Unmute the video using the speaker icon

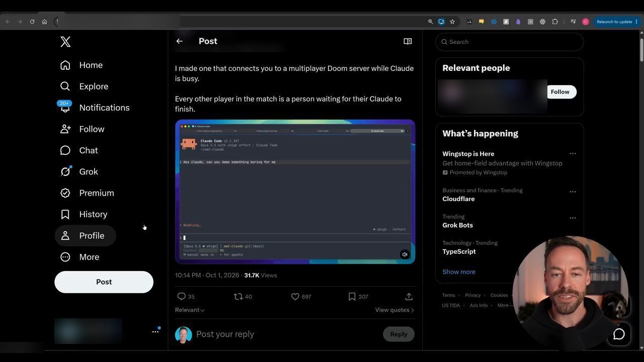(405, 254)
